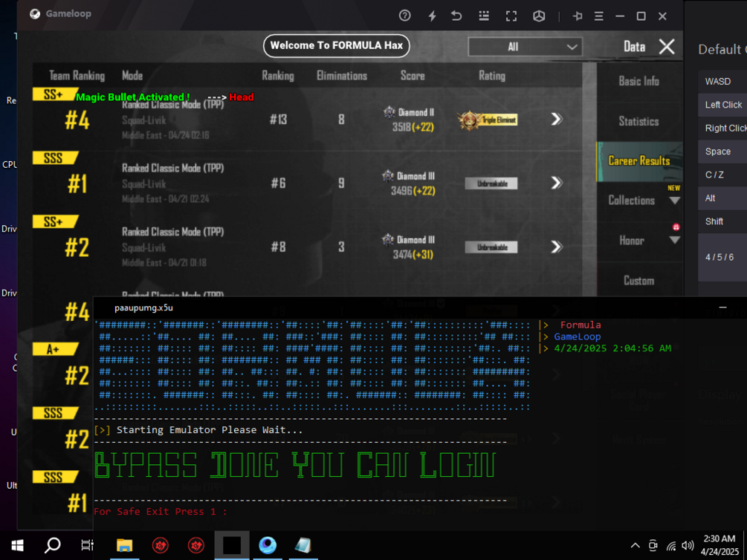Open the Wi-Fi network tray icon

(670, 546)
